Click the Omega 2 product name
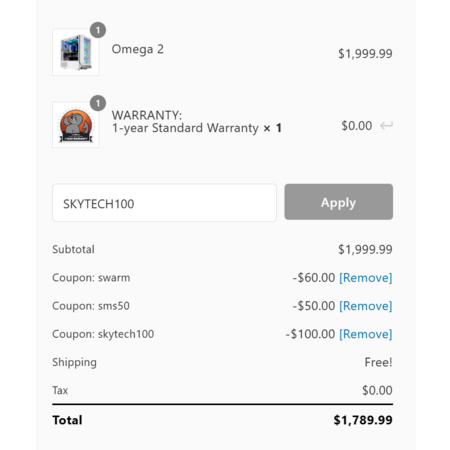 [x=138, y=49]
